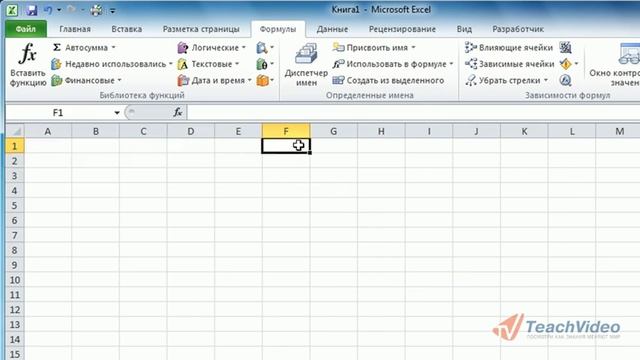Click the Evaluate Formula icon
The image size is (640, 360).
tap(565, 80)
